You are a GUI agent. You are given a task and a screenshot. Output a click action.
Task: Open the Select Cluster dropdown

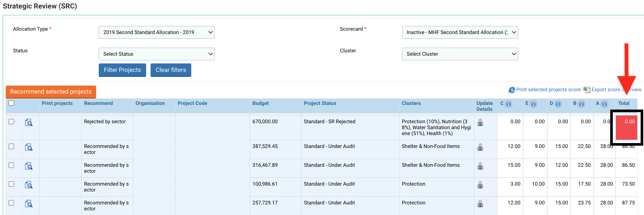pyautogui.click(x=460, y=54)
